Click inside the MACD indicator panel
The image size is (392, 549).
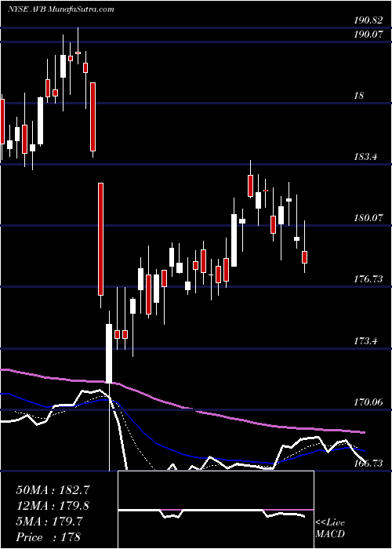tap(216, 510)
